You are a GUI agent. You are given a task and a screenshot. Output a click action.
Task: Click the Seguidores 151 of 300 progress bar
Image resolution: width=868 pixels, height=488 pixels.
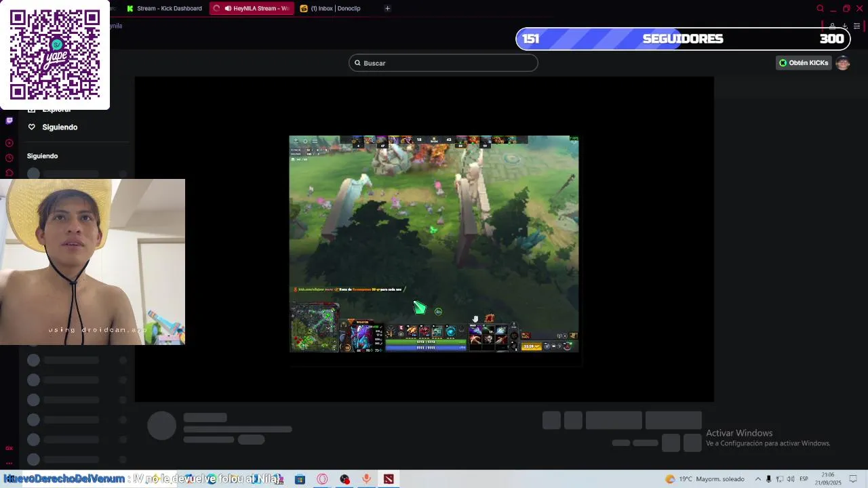[x=683, y=39]
